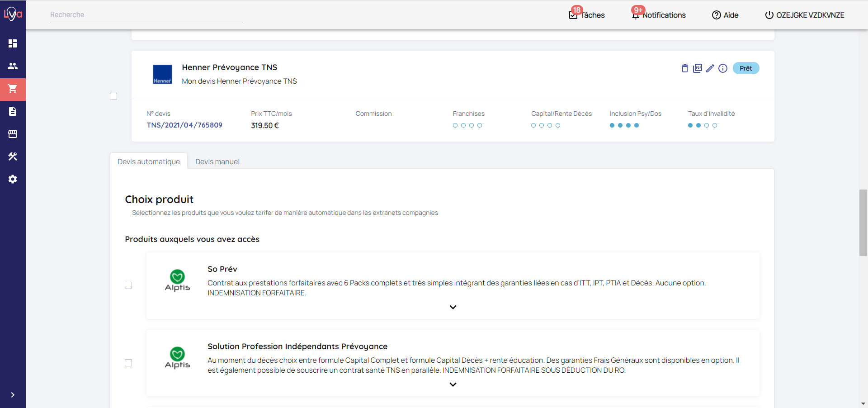This screenshot has width=868, height=408.
Task: Expand the left sidebar navigation
Action: coord(13,395)
